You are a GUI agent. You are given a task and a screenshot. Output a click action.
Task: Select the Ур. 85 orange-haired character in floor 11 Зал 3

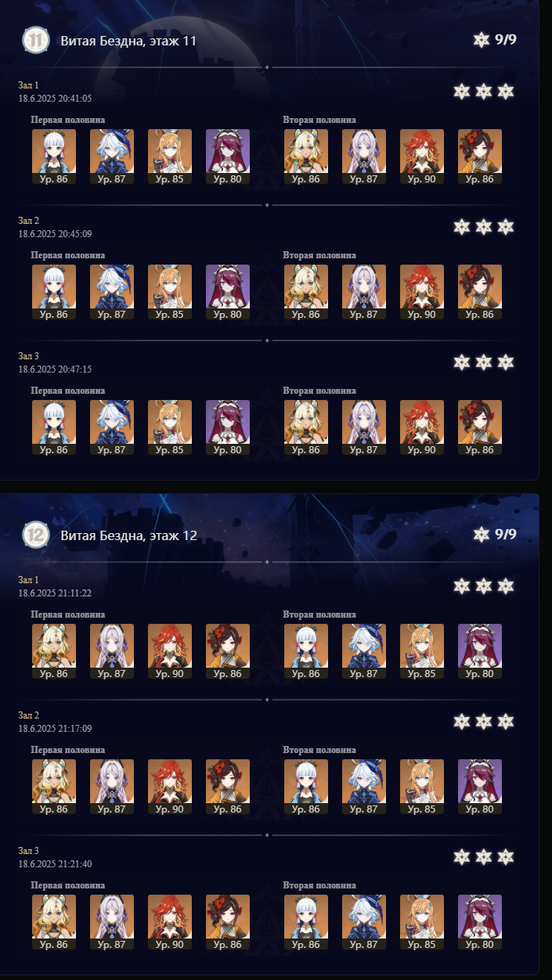[x=170, y=427]
